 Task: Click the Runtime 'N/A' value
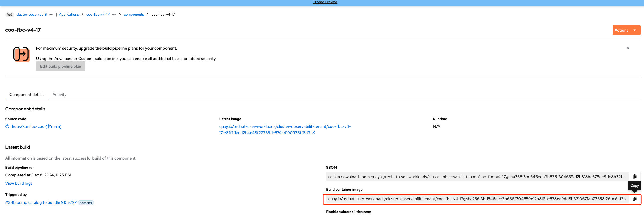[437, 126]
